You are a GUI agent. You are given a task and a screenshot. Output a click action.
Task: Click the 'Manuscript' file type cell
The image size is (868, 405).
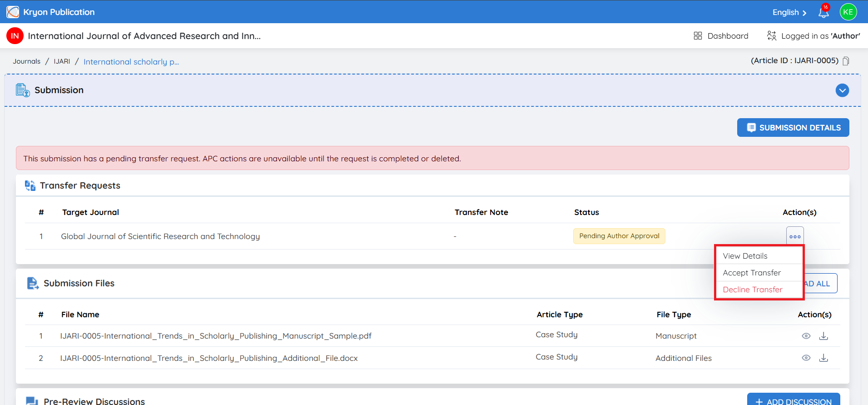pyautogui.click(x=676, y=336)
